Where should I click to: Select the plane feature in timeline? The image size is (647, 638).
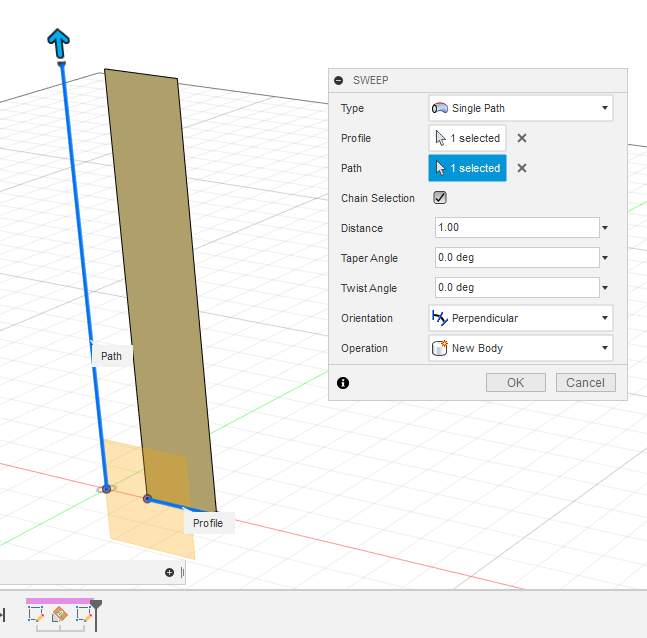60,614
